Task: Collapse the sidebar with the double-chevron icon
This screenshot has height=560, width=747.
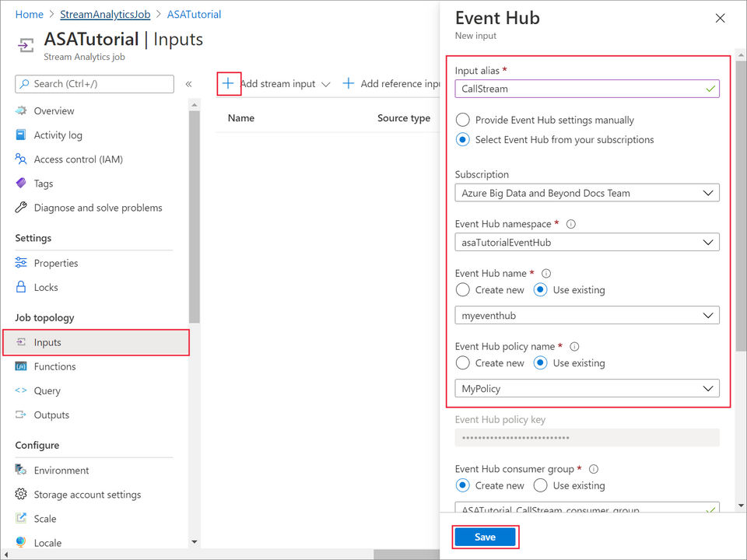Action: pos(188,84)
